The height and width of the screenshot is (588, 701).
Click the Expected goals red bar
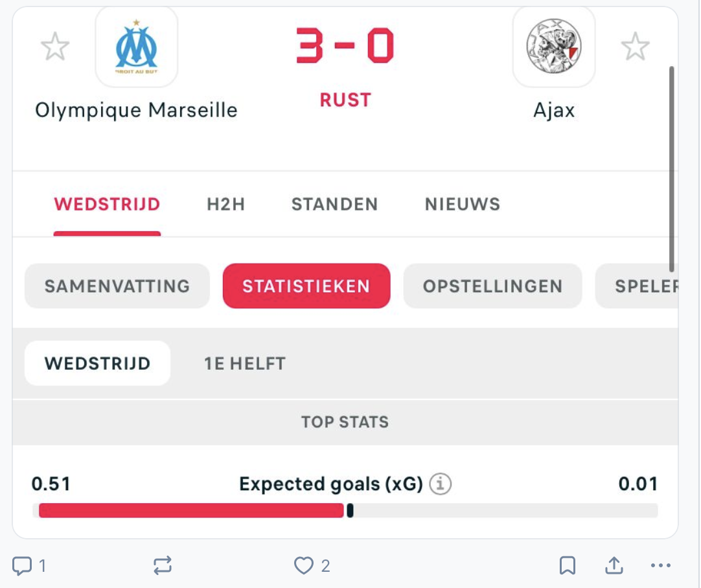[191, 511]
